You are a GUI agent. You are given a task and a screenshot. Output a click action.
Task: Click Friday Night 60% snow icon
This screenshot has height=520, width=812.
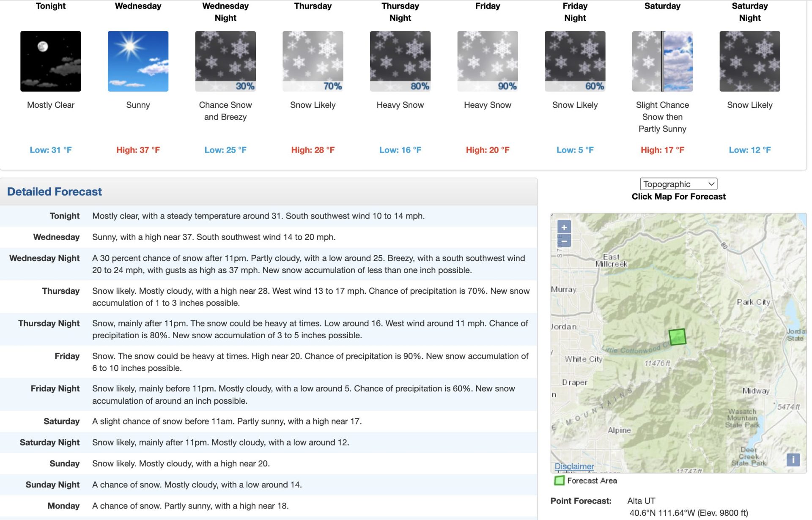(575, 61)
